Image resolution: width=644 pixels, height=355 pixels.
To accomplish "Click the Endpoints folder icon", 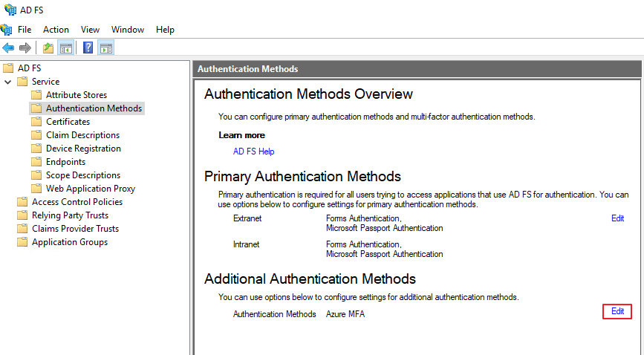I will (36, 162).
